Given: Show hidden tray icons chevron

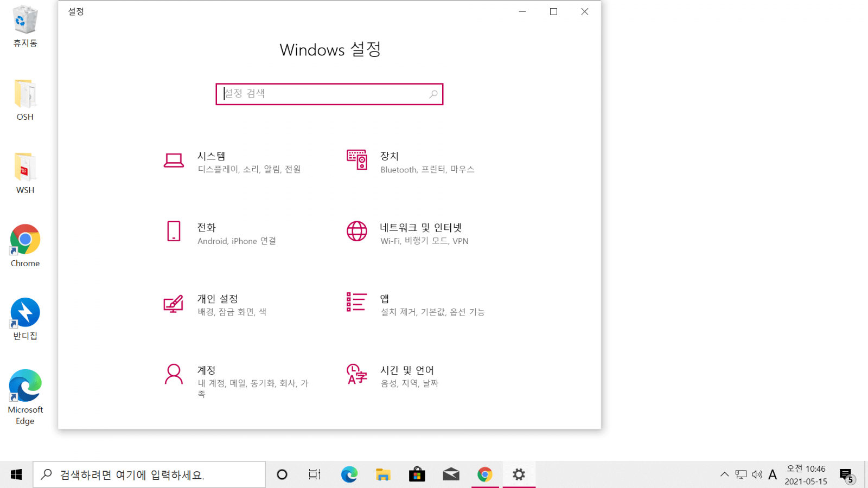Looking at the screenshot, I should coord(724,474).
